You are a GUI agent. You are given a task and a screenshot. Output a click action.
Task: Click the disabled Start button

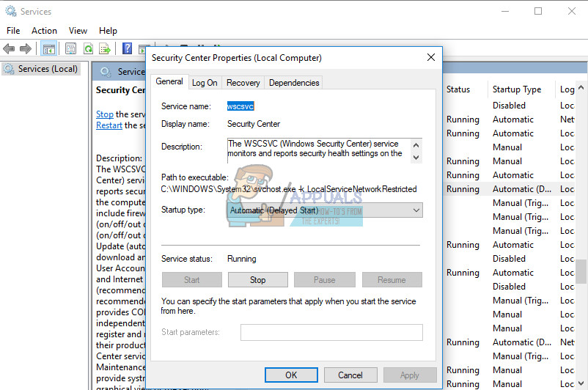click(x=191, y=280)
